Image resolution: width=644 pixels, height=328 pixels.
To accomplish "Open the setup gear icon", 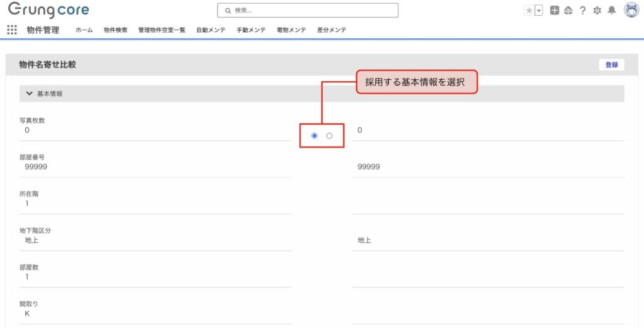I will [x=597, y=11].
